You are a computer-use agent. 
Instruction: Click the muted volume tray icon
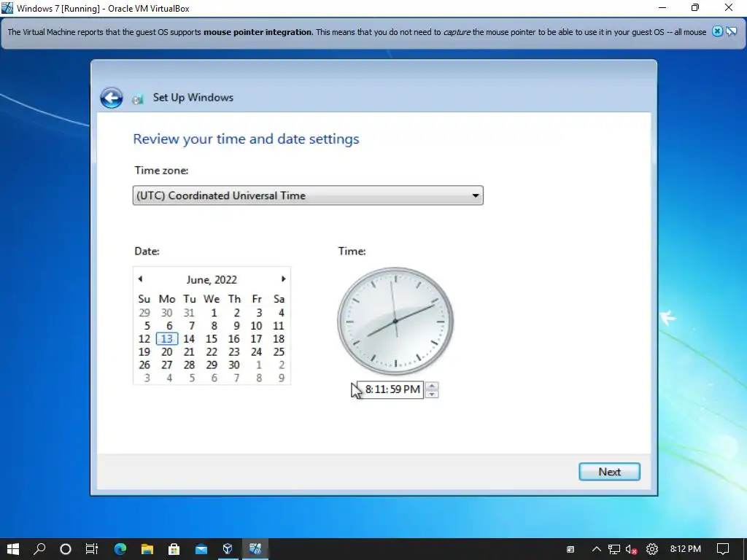coord(632,549)
